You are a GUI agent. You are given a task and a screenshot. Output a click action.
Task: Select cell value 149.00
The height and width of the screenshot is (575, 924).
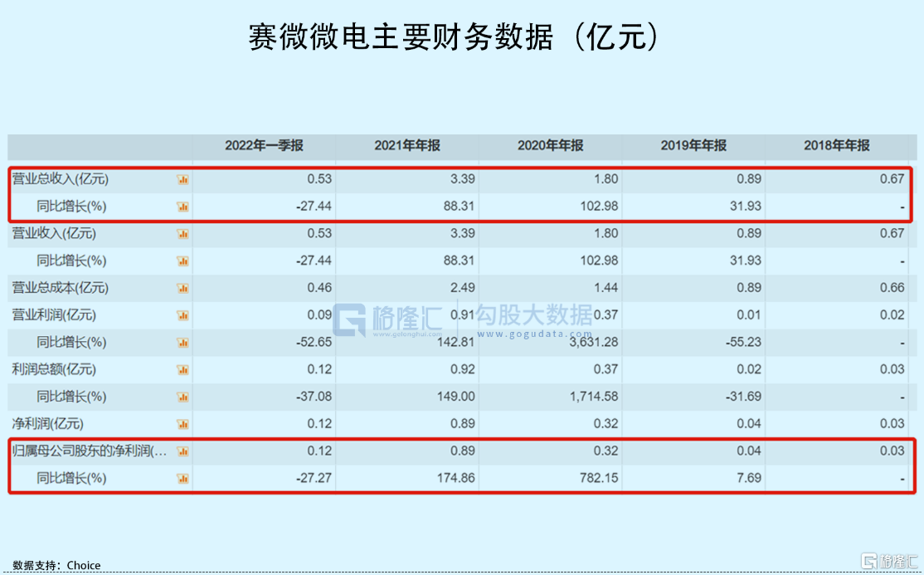[x=455, y=397]
